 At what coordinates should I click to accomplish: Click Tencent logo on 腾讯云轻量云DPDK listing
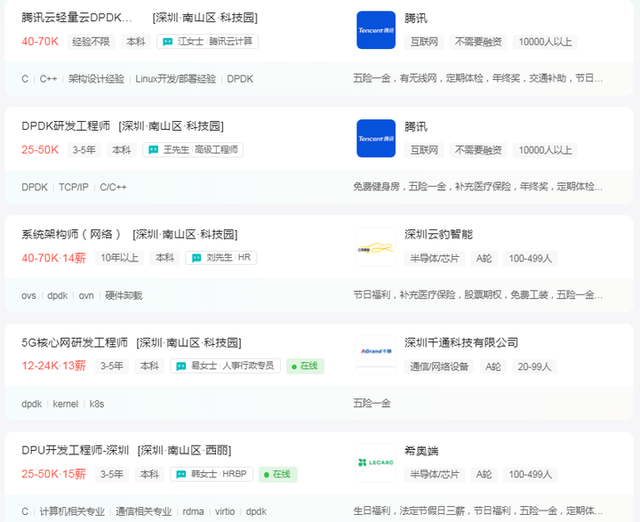tap(376, 30)
